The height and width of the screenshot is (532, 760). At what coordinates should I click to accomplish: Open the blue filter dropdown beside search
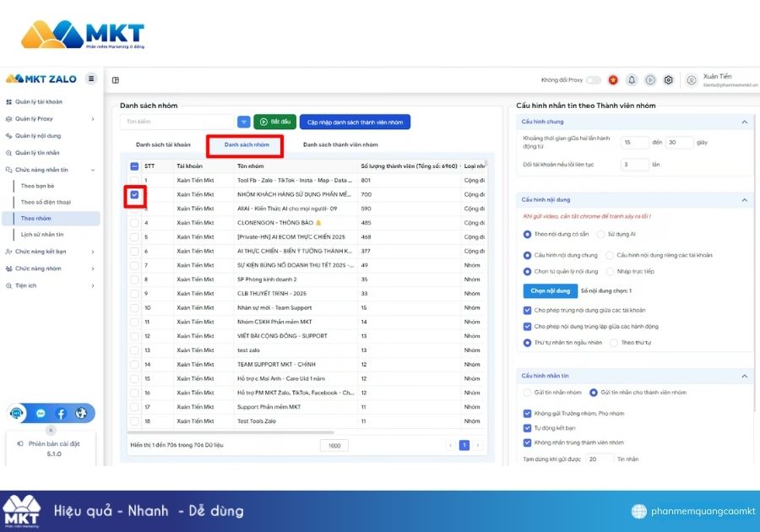pos(244,122)
